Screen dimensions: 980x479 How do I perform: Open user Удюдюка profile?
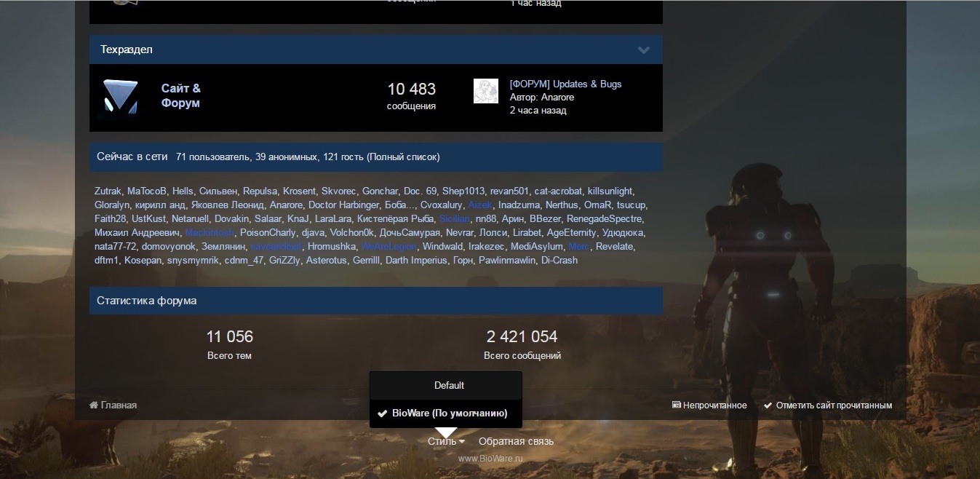click(x=624, y=233)
